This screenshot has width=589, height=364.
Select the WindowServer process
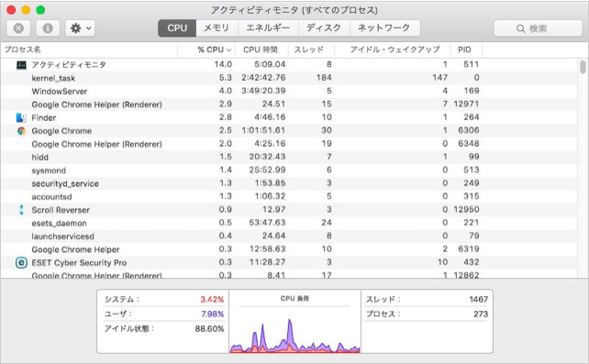tap(60, 91)
